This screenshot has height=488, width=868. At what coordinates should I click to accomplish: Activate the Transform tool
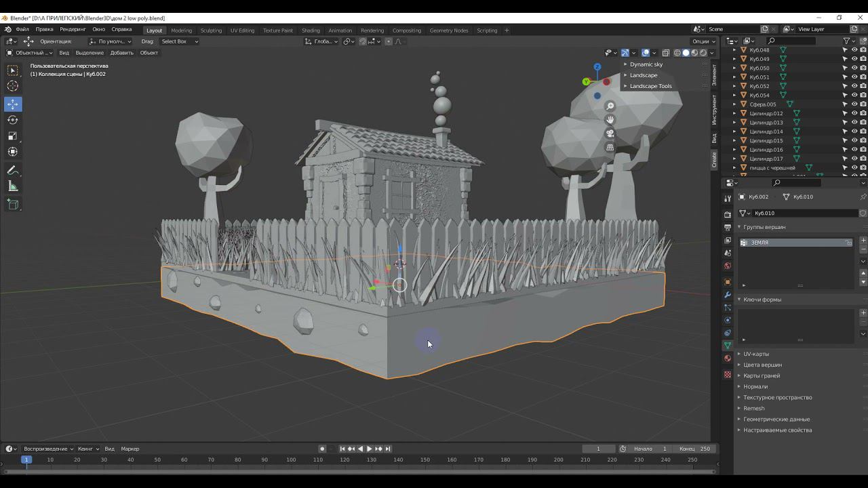pos(13,152)
